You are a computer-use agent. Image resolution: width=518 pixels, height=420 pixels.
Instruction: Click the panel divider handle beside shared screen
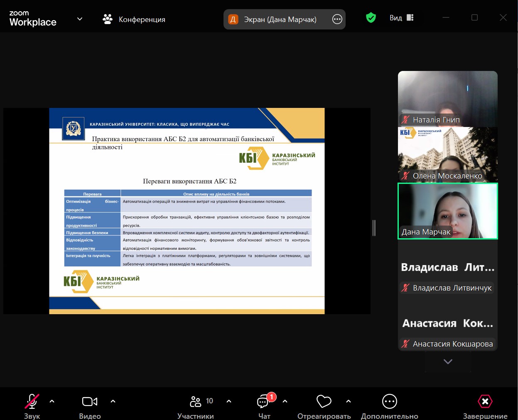pyautogui.click(x=374, y=228)
